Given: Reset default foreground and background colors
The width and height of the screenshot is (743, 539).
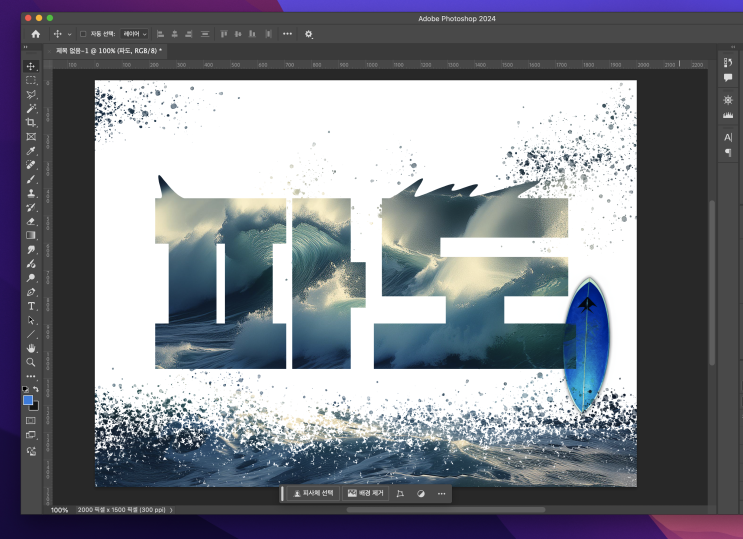Looking at the screenshot, I should click(x=26, y=389).
